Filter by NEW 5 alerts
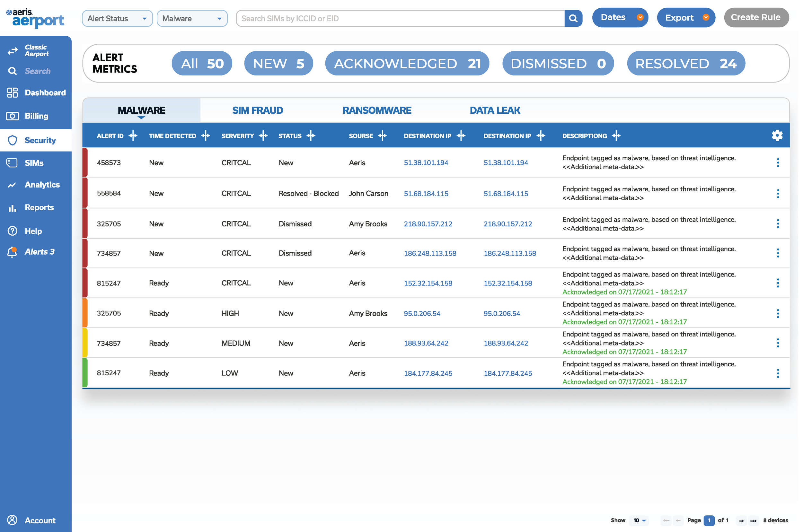Viewport: 803px width, 532px height. coord(278,64)
